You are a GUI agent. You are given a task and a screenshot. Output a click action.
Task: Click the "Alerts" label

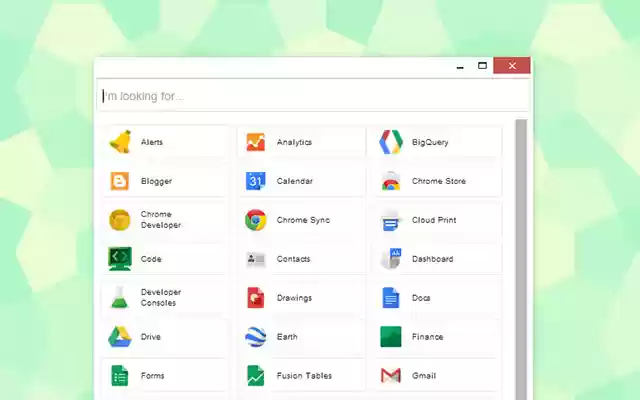pyautogui.click(x=152, y=142)
